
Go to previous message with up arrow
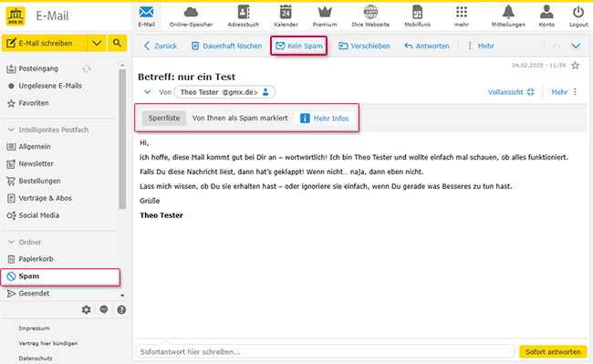556,47
